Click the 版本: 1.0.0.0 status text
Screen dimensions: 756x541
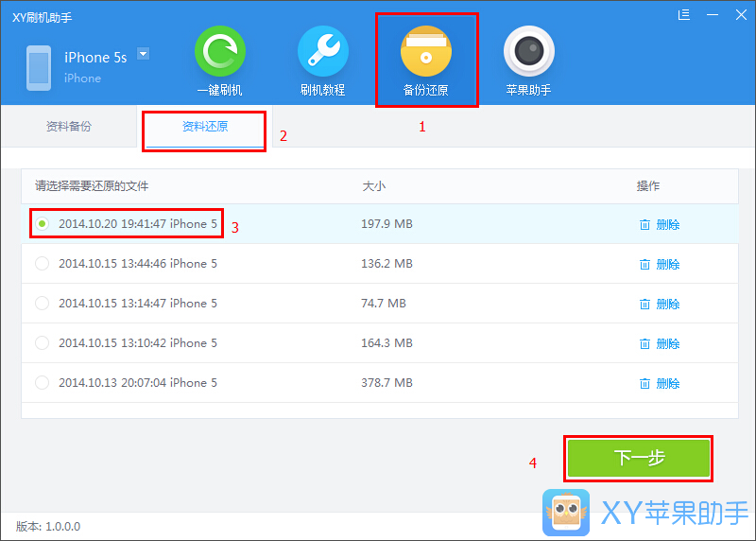(48, 526)
